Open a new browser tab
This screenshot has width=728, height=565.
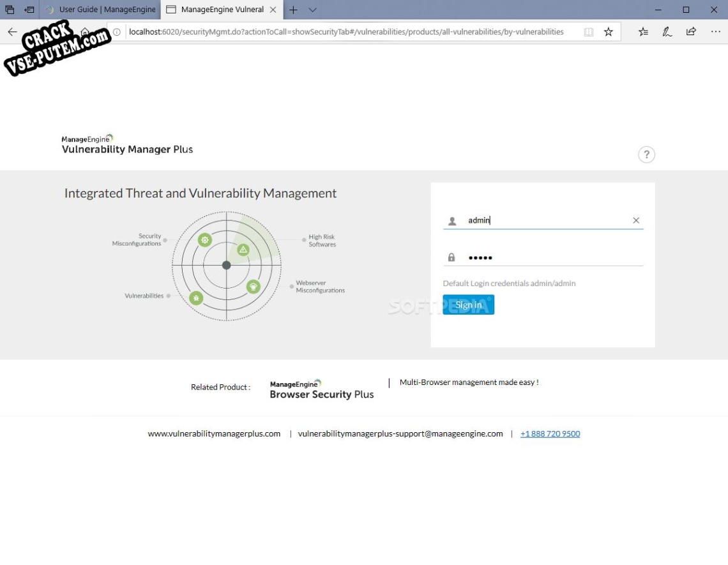coord(293,10)
